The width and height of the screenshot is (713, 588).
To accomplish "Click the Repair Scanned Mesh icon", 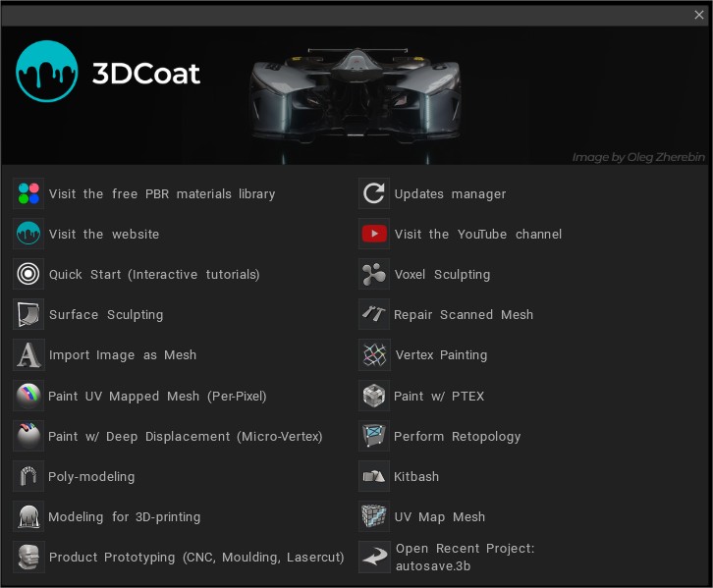I will pos(374,314).
